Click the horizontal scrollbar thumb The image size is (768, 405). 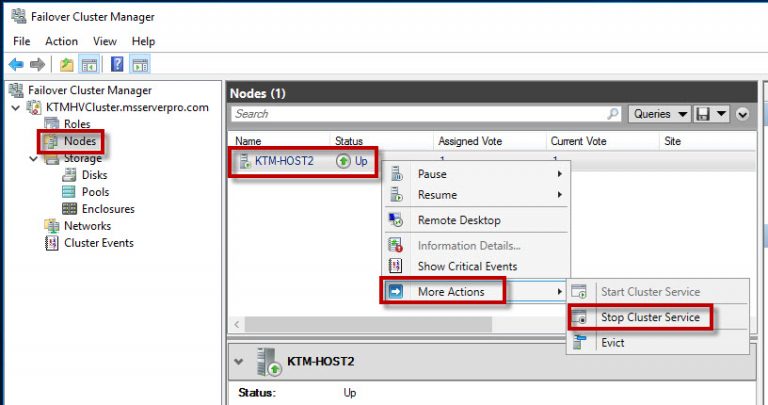click(368, 324)
